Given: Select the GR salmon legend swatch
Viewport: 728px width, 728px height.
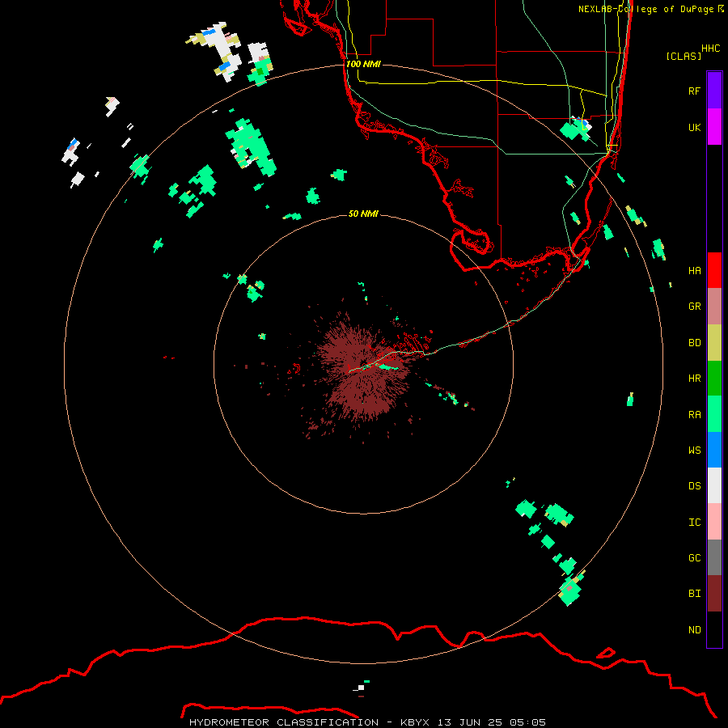Looking at the screenshot, I should tap(714, 307).
